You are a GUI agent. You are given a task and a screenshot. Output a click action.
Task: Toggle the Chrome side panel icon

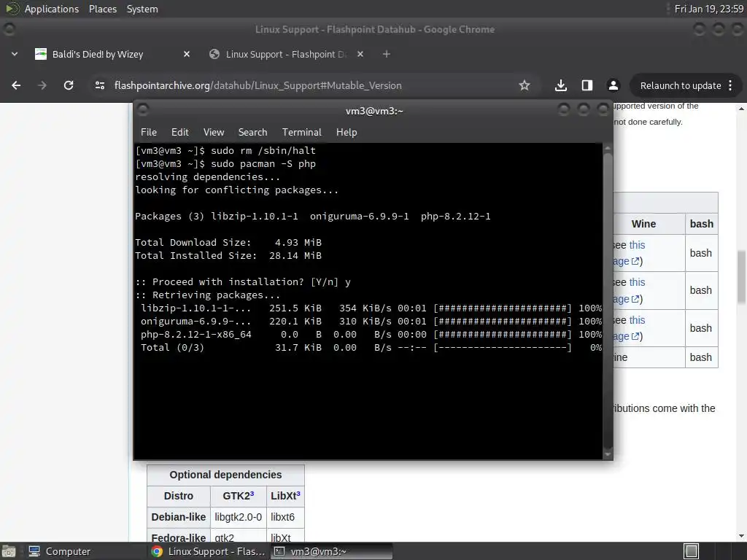point(587,85)
